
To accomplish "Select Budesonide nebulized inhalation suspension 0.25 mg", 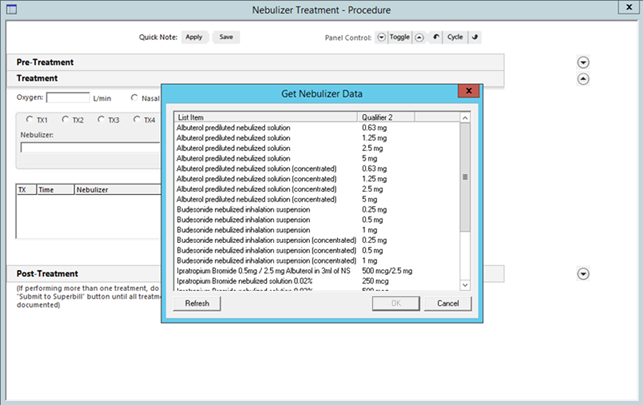I will click(x=317, y=209).
